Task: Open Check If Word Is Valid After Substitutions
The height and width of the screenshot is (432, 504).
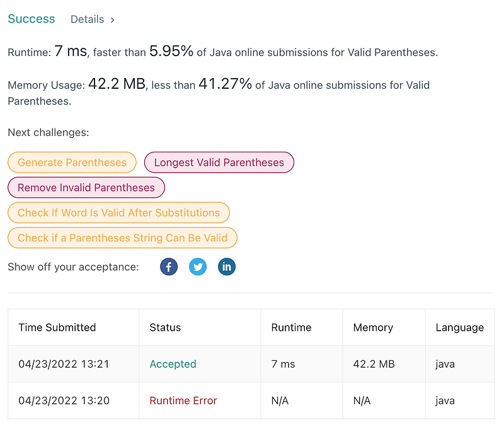Action: (118, 213)
